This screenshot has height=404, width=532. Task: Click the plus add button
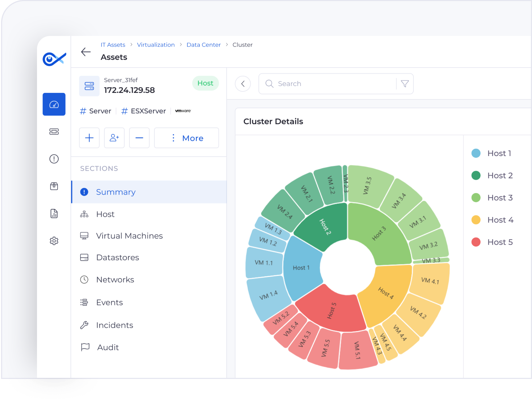(89, 138)
